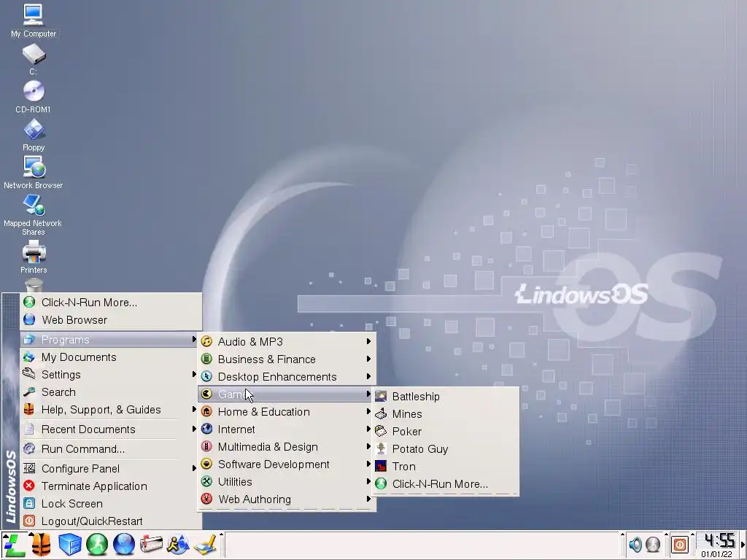Image resolution: width=747 pixels, height=560 pixels.
Task: Click the gray round tray icon
Action: [653, 544]
